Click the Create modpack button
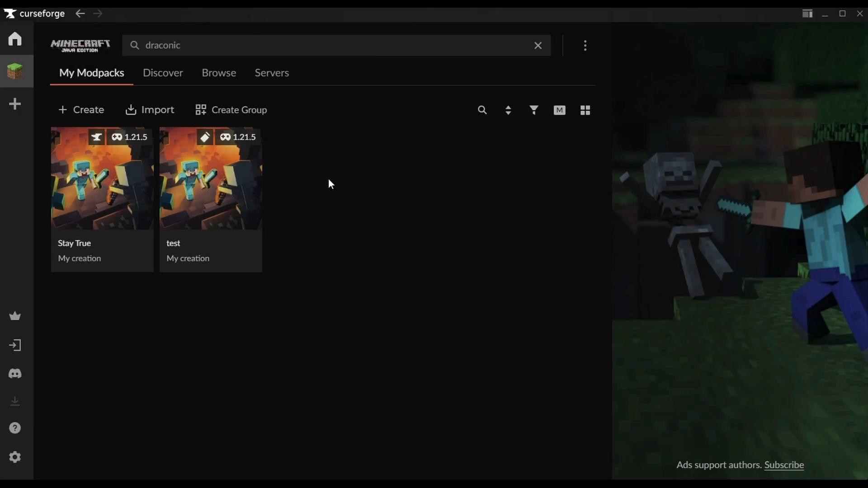868x488 pixels. (x=81, y=110)
